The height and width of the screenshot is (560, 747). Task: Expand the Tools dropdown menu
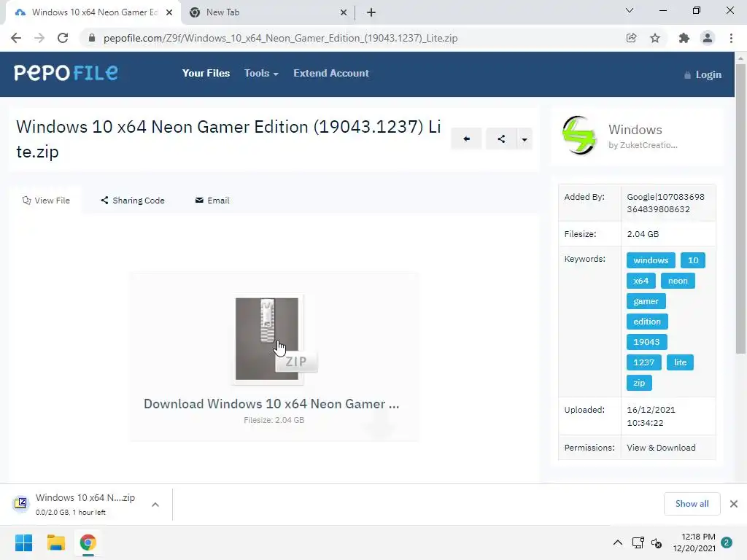(x=261, y=74)
